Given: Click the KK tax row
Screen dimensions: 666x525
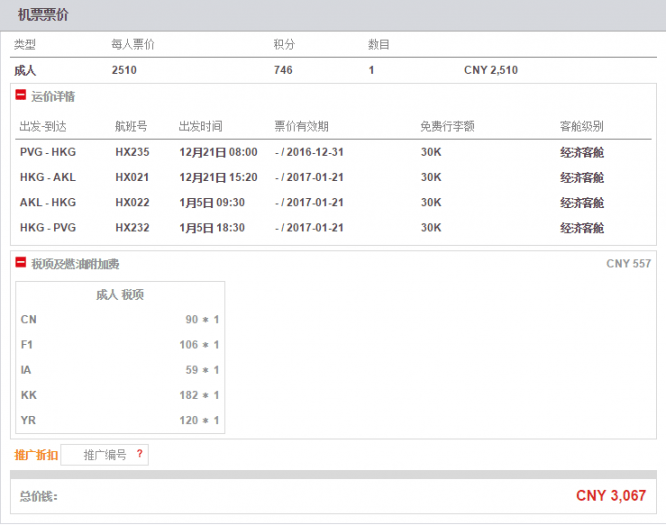Looking at the screenshot, I should (120, 395).
